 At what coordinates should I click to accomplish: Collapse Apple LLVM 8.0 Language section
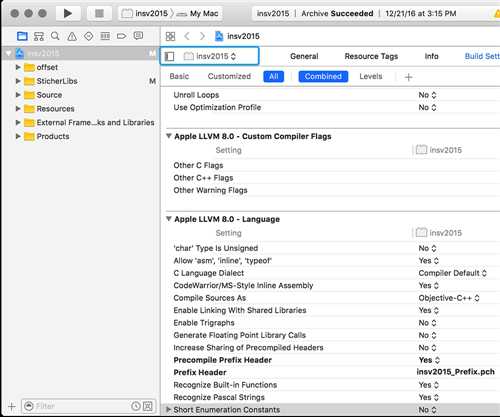(x=169, y=219)
